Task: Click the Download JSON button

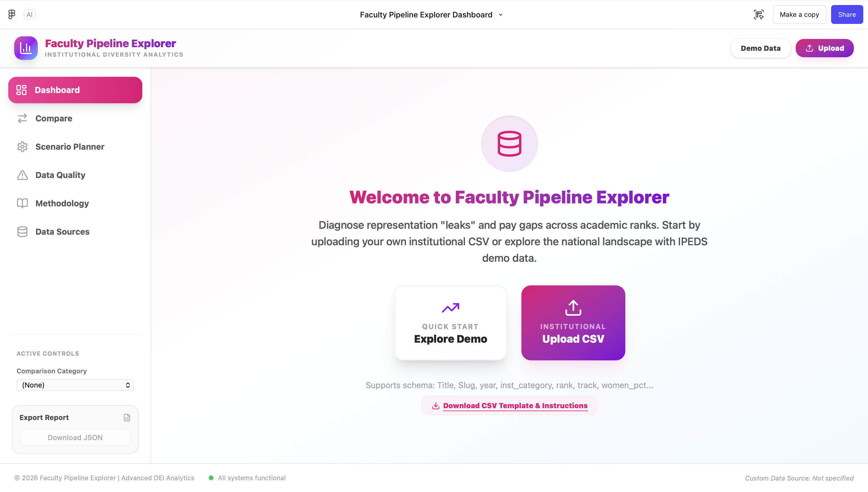Action: pos(75,438)
